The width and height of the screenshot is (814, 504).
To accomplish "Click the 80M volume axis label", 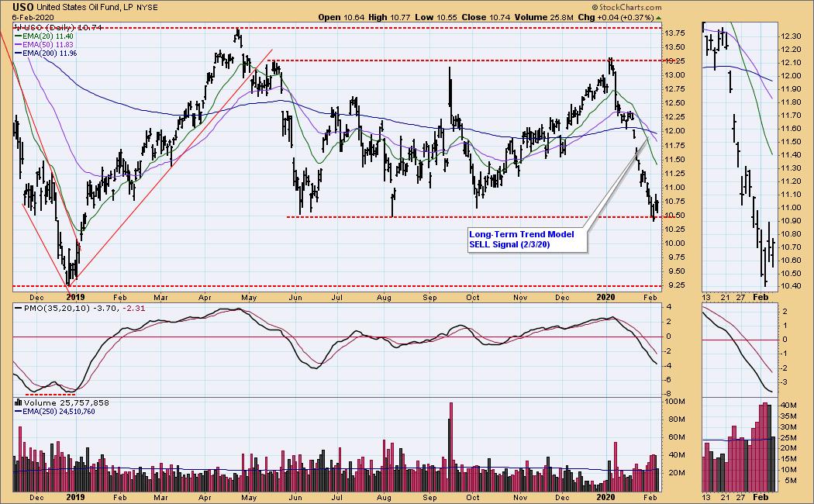I will (x=677, y=419).
